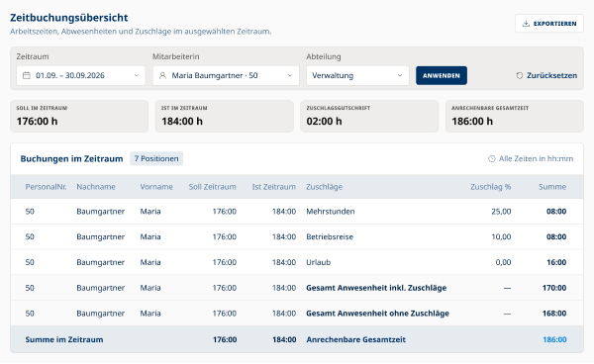The height and width of the screenshot is (364, 594).
Task: Click the clock icon beside Alle Zeiten
Action: click(492, 159)
